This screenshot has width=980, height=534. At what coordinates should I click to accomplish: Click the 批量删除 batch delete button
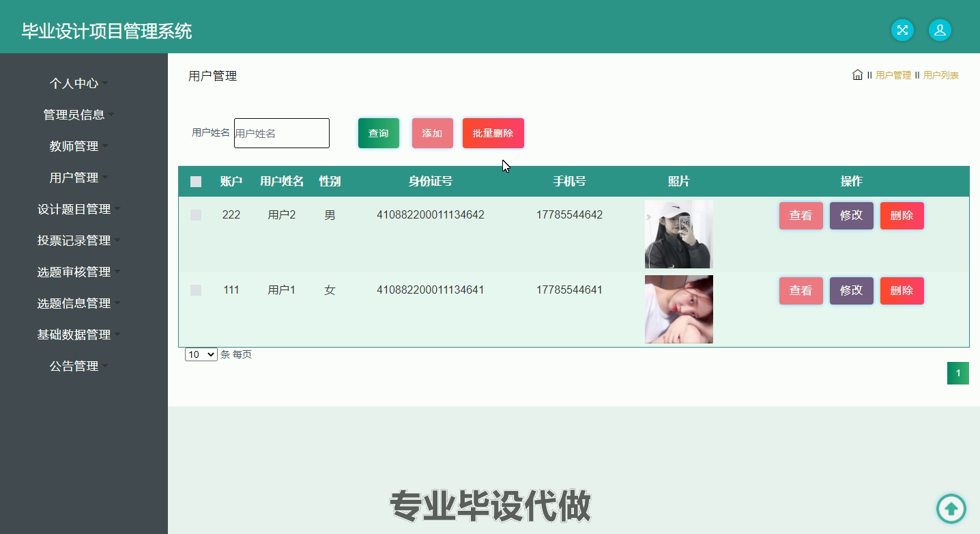pos(493,133)
